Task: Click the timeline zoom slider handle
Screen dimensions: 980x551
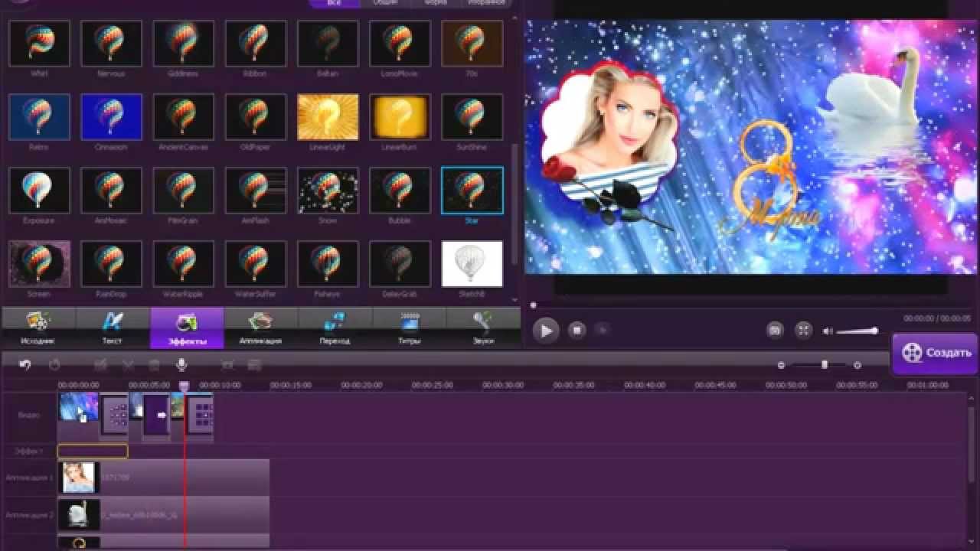Action: (825, 365)
